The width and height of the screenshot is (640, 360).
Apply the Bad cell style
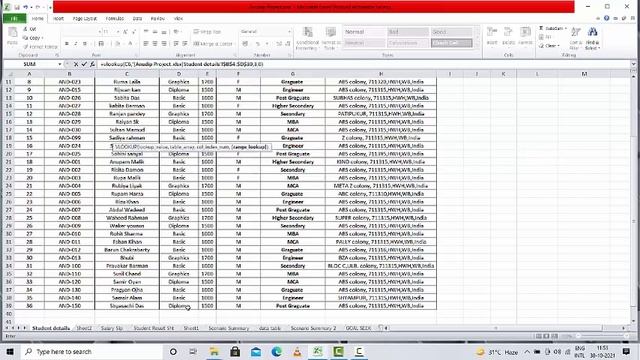[408, 32]
